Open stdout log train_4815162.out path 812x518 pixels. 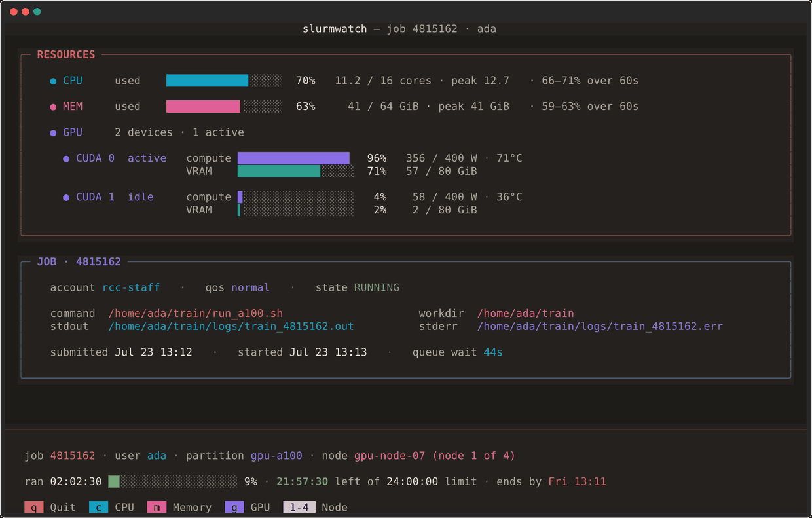click(231, 326)
